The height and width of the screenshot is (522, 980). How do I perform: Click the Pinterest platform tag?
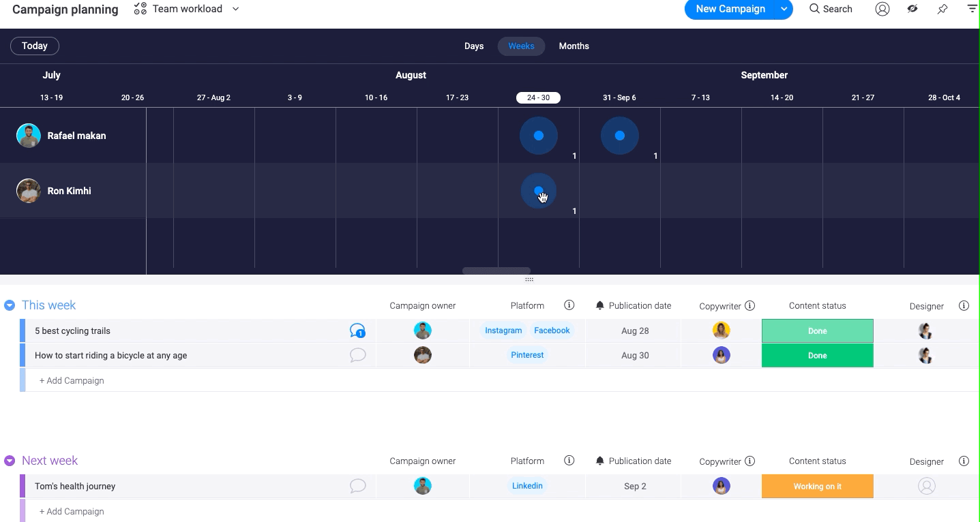(527, 355)
